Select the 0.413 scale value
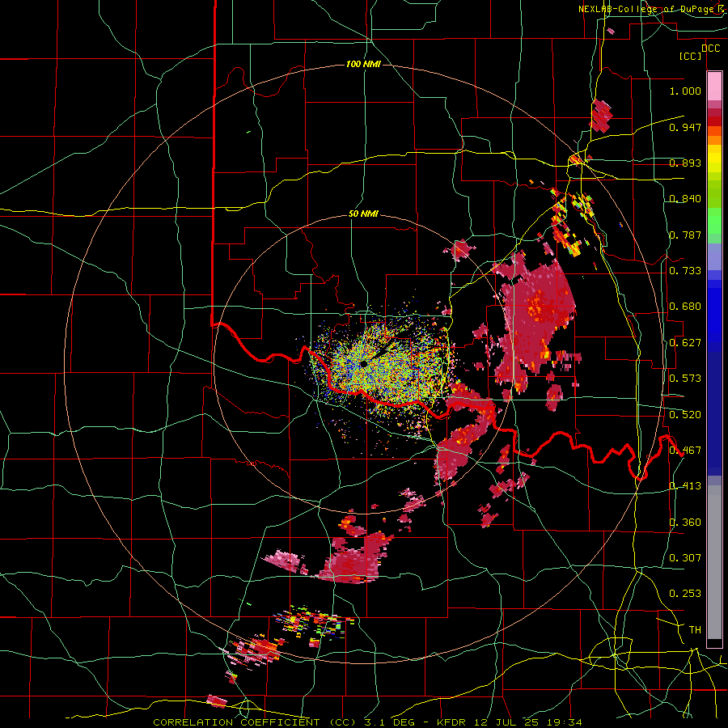Viewport: 728px width, 728px height. pyautogui.click(x=685, y=486)
